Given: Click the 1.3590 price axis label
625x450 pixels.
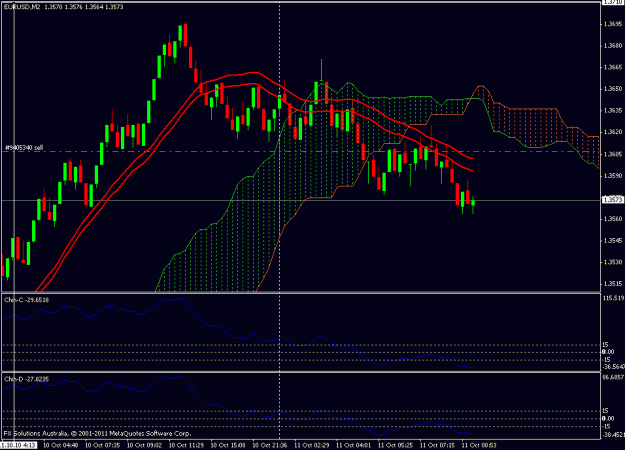Looking at the screenshot, I should pyautogui.click(x=613, y=175).
